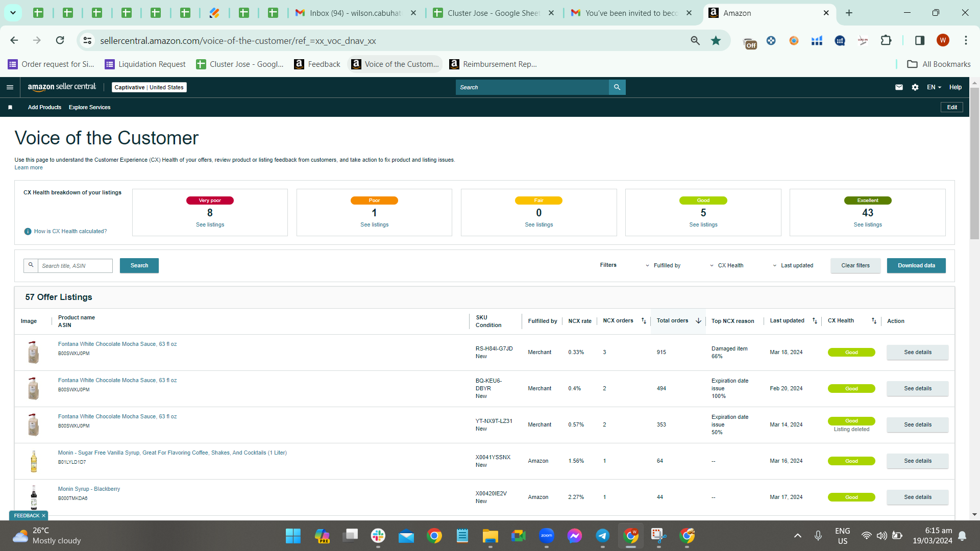See details for Monin Syrup Blackberry
Viewport: 980px width, 551px height.
917,497
